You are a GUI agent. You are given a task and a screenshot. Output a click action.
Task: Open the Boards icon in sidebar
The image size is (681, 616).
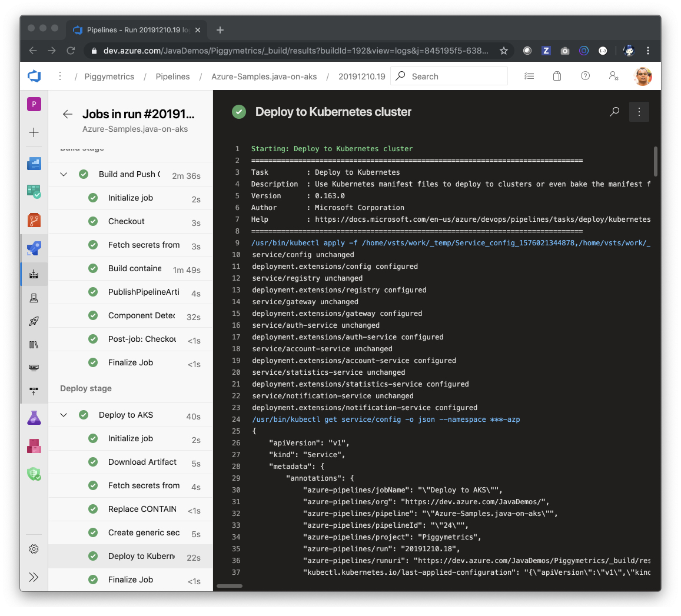pos(34,191)
